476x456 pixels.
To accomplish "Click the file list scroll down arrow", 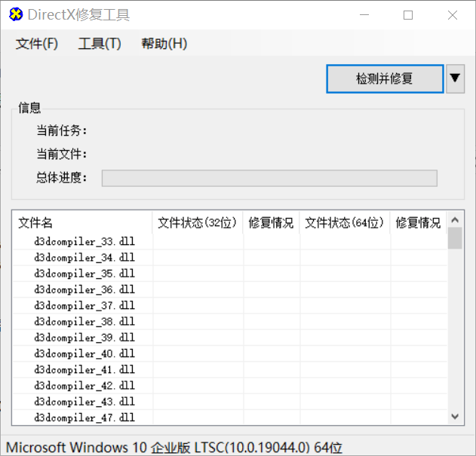I will coord(455,416).
